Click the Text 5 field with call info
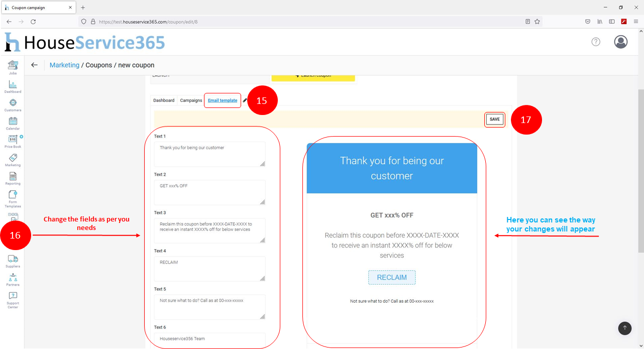Viewport: 644px width, 349px height. click(209, 307)
